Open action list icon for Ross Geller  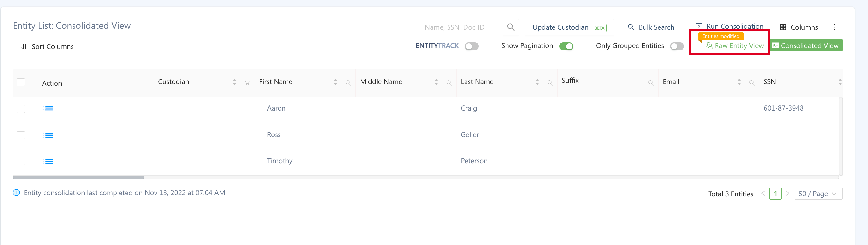click(48, 135)
